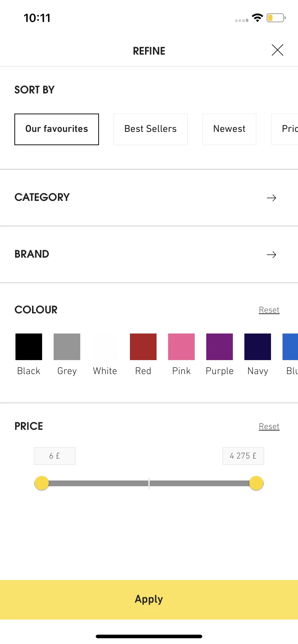Viewport: 298px width, 644px height.
Task: Reset the Price filter
Action: click(x=269, y=426)
